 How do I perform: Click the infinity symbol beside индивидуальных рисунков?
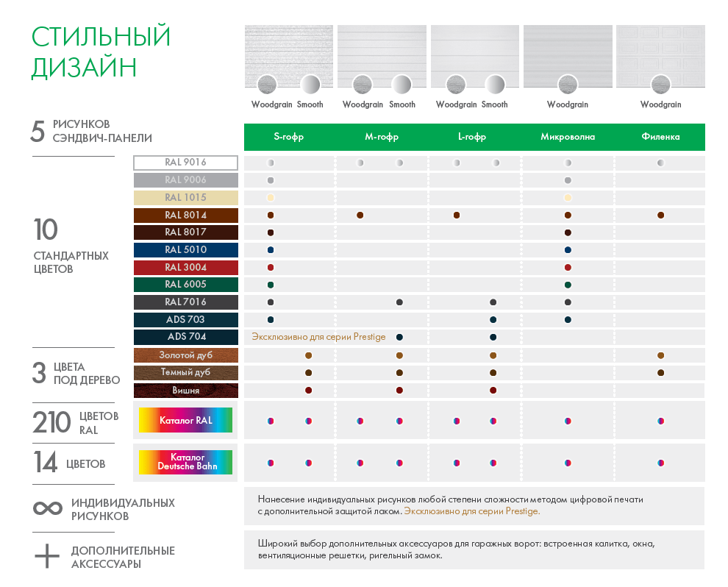pyautogui.click(x=48, y=509)
